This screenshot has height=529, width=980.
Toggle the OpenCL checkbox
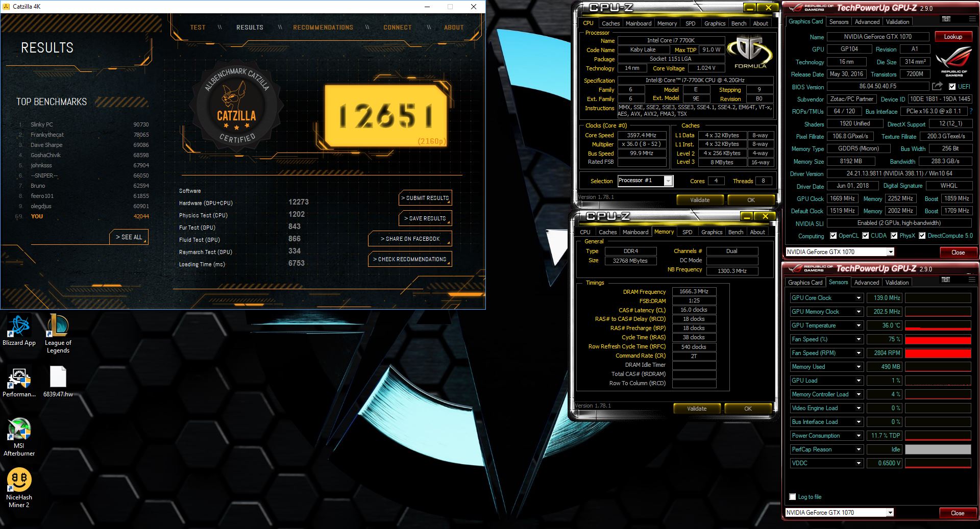click(x=834, y=236)
